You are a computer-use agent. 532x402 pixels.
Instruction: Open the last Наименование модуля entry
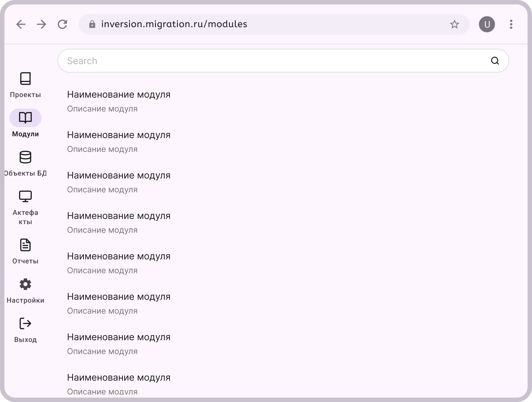(119, 377)
